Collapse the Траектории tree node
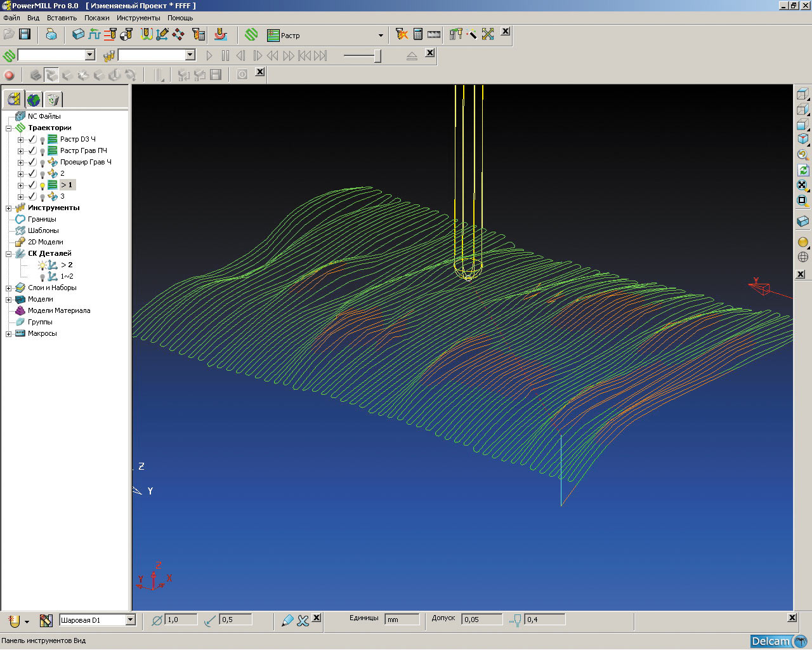812x650 pixels. (8, 128)
